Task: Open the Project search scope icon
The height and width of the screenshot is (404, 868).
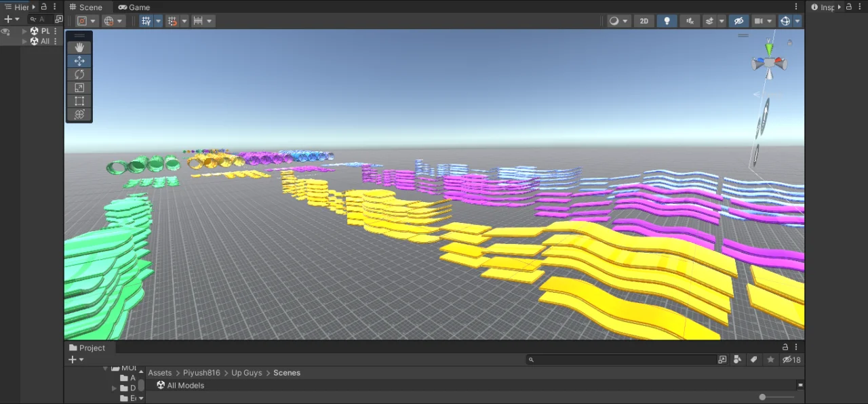Action: pos(722,360)
